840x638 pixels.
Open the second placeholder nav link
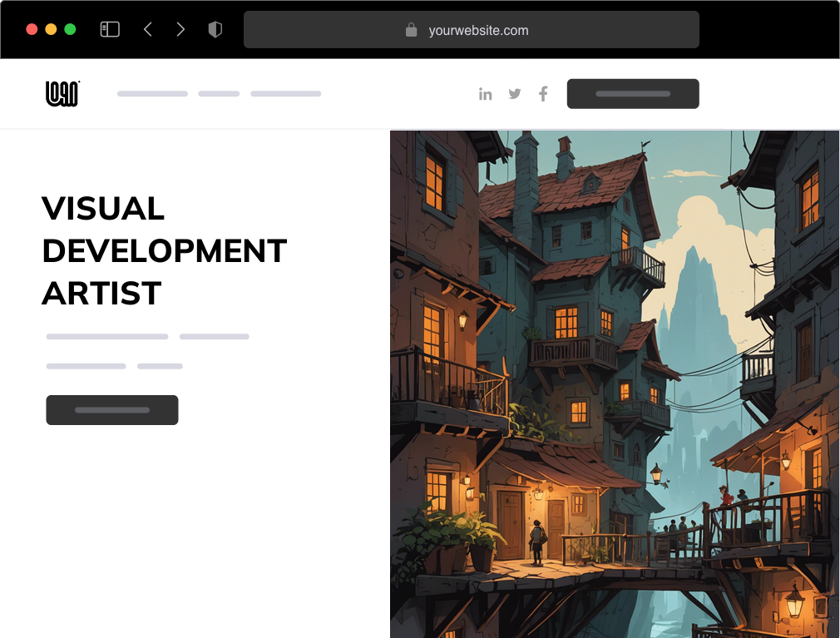point(219,94)
